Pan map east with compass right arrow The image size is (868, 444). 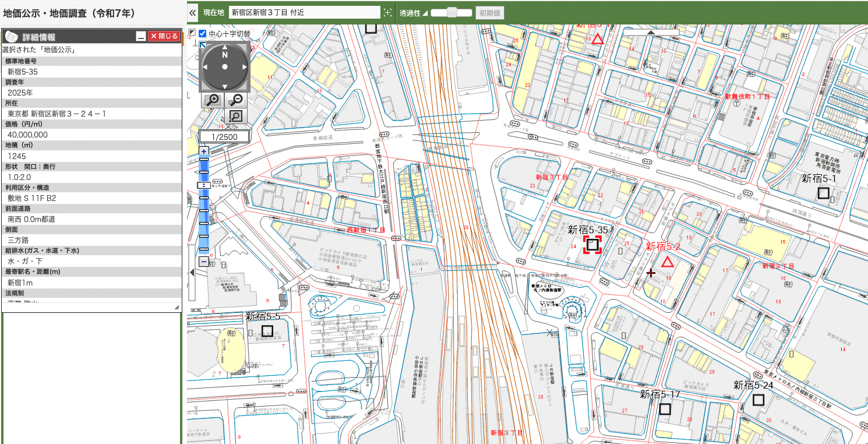(x=246, y=67)
